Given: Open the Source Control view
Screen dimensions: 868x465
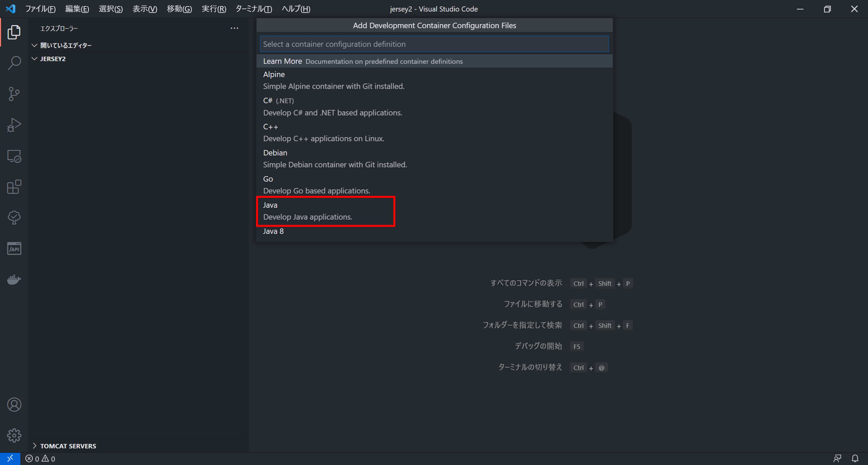Looking at the screenshot, I should coord(14,94).
